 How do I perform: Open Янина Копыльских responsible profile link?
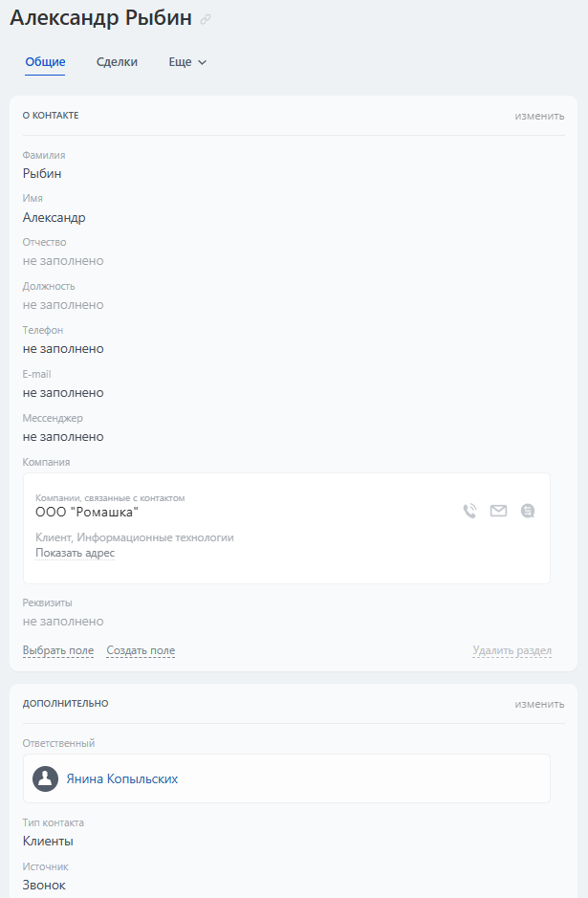point(121,778)
